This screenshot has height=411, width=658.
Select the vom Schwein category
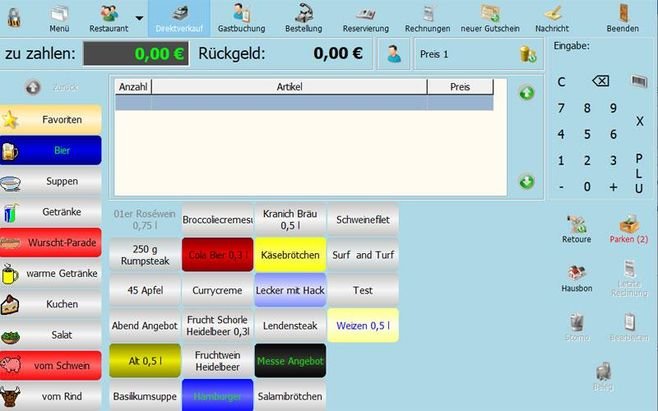click(x=51, y=365)
